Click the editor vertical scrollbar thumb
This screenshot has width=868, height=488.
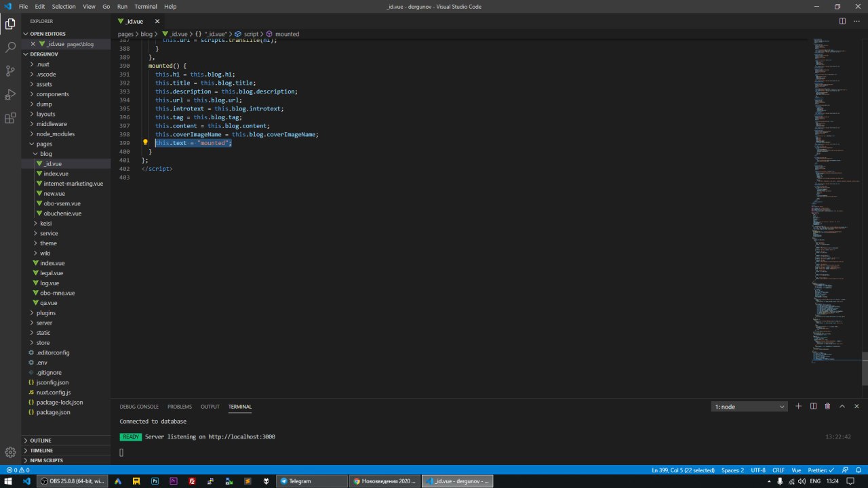pyautogui.click(x=865, y=369)
